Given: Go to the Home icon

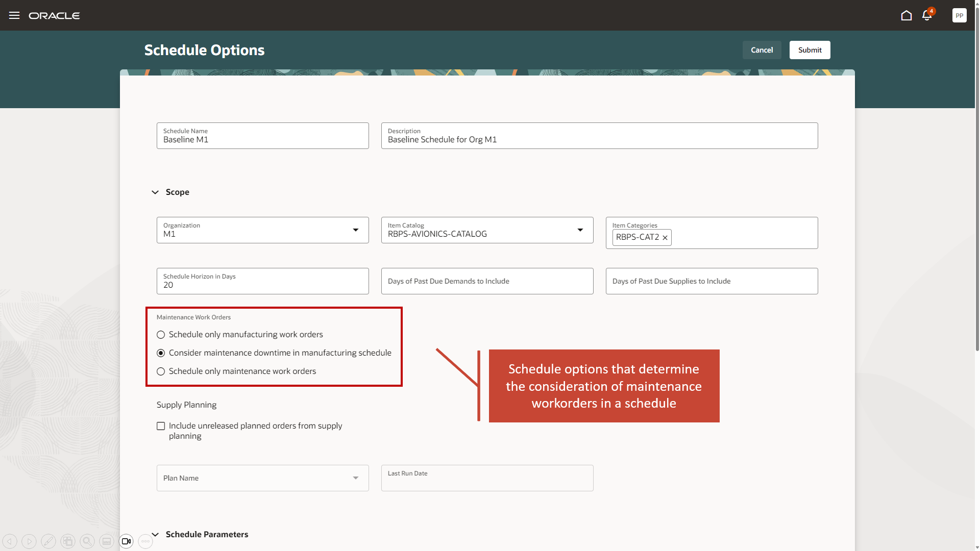Looking at the screenshot, I should (x=906, y=15).
